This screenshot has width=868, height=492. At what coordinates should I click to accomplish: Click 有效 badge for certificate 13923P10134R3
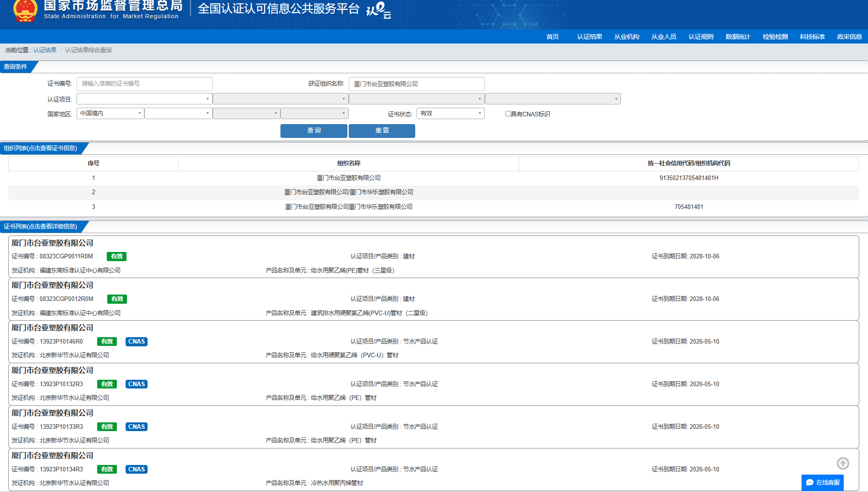point(107,470)
